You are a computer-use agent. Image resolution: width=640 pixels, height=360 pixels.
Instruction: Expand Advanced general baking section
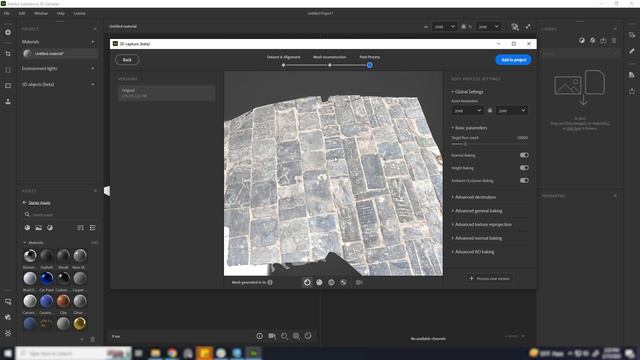(x=477, y=211)
